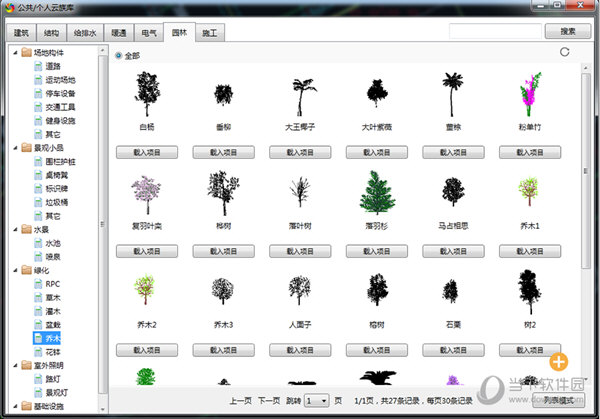Switch to the 建筑 tab
Image resolution: width=600 pixels, height=419 pixels.
21,33
